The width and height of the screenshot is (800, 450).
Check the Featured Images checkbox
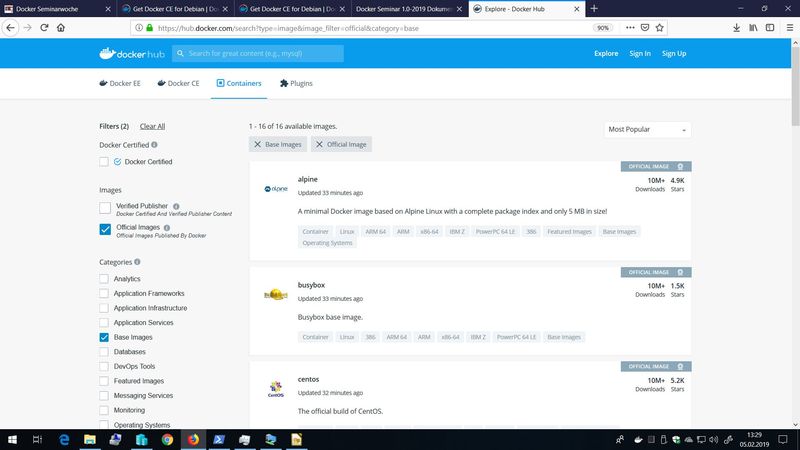[x=104, y=381]
